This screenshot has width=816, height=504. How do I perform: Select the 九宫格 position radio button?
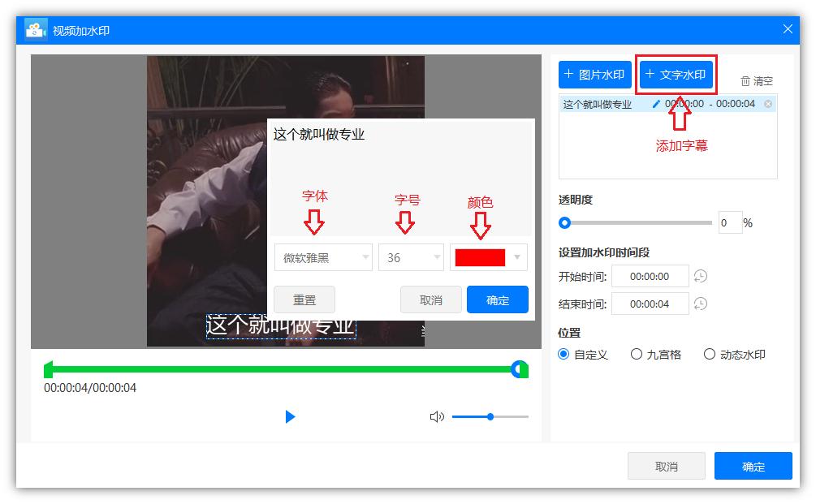(x=637, y=354)
